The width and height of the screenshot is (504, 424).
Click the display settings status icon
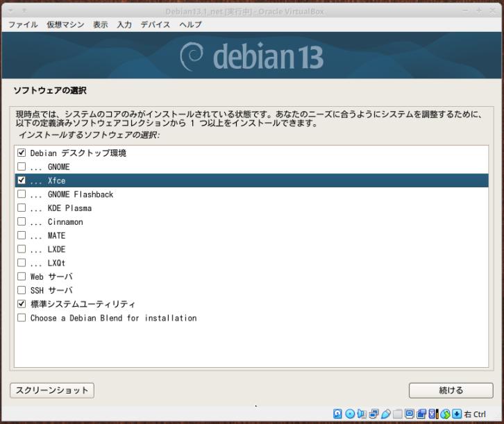[409, 414]
